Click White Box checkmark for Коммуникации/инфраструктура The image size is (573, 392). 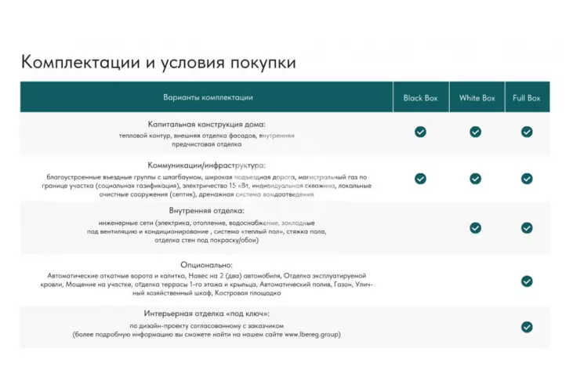tap(475, 179)
